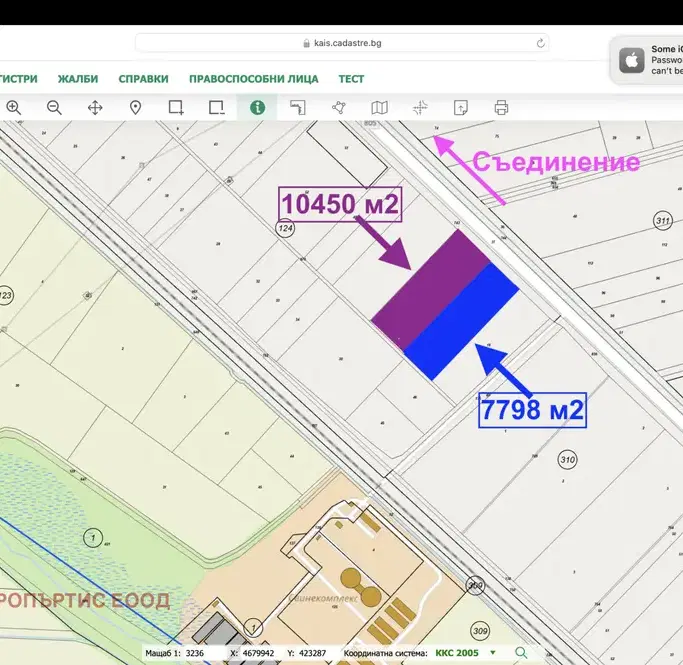
Task: Select the distance measuring tool
Action: (x=298, y=108)
